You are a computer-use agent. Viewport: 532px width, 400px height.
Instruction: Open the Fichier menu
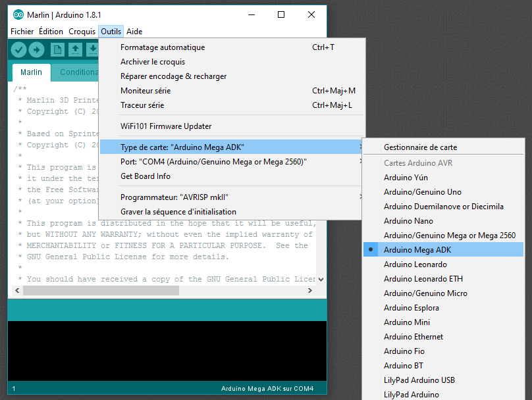(22, 32)
